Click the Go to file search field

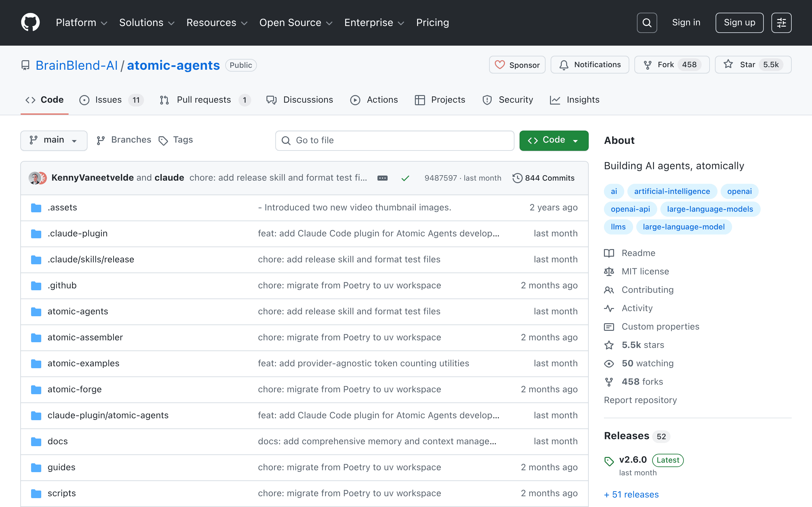395,140
